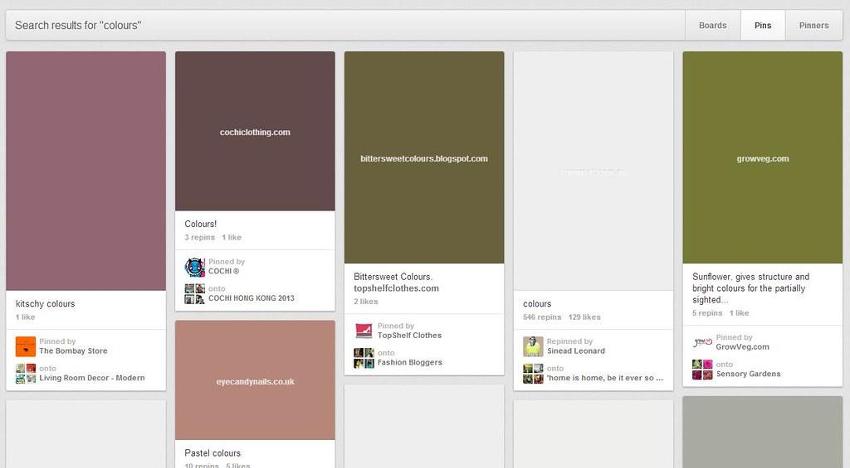The height and width of the screenshot is (468, 850).
Task: Click the topshelfclothes.com link in description
Action: pos(396,289)
